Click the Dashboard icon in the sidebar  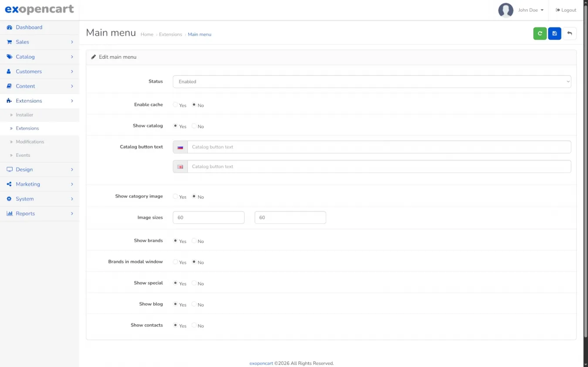(x=9, y=27)
